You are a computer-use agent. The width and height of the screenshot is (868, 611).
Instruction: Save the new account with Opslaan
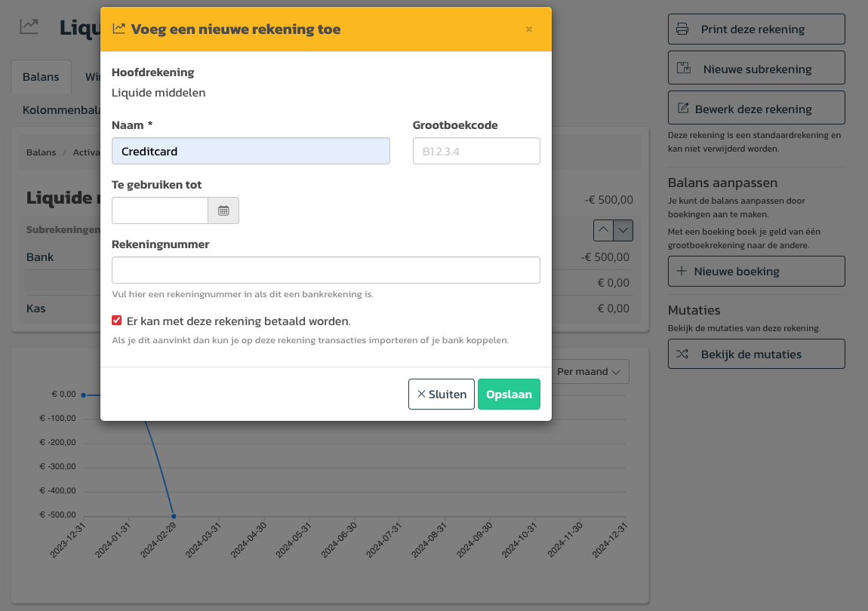click(x=509, y=394)
